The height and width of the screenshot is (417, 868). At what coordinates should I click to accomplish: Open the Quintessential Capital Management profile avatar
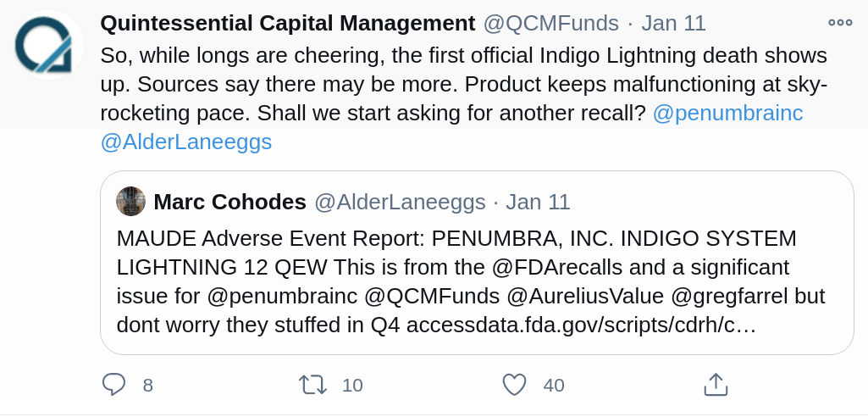(49, 45)
